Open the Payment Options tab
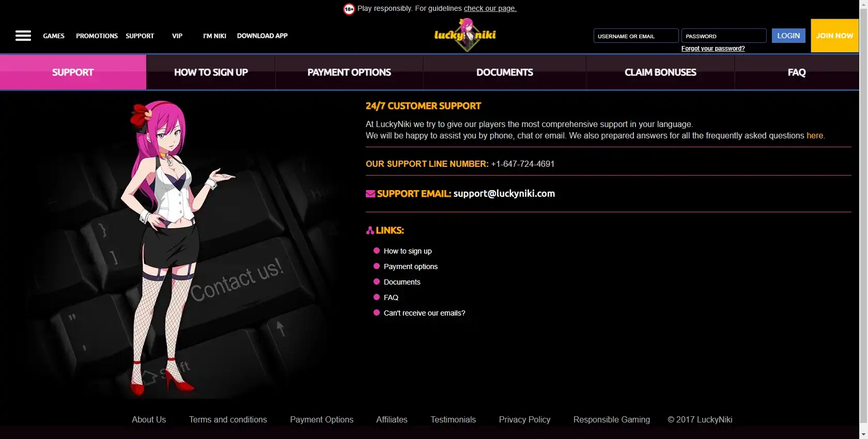This screenshot has width=868, height=439. [349, 72]
